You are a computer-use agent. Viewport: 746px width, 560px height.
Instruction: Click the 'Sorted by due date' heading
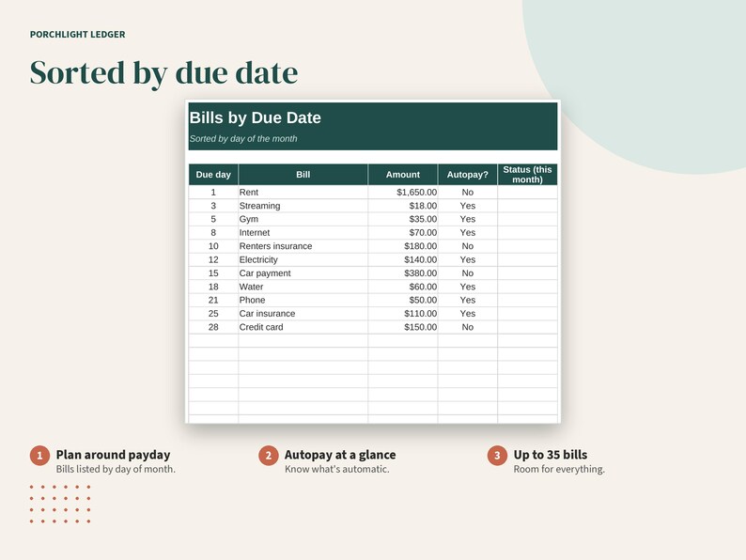coord(163,73)
